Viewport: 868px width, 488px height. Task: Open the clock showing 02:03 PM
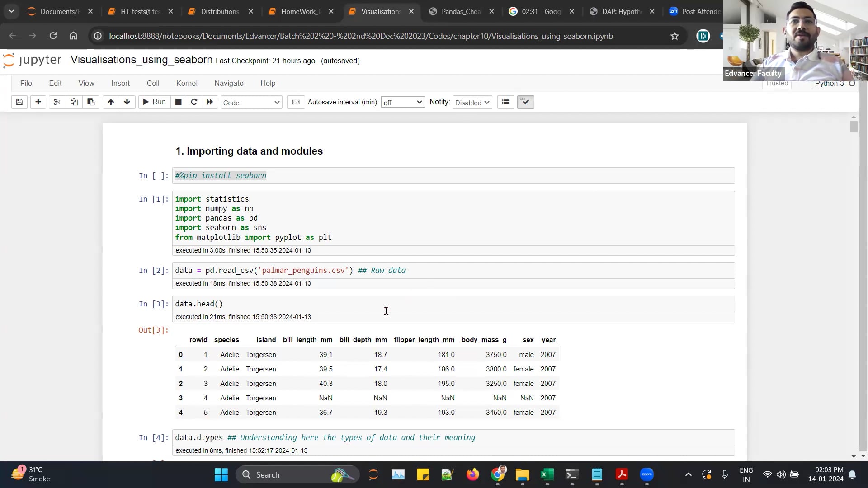pyautogui.click(x=826, y=474)
